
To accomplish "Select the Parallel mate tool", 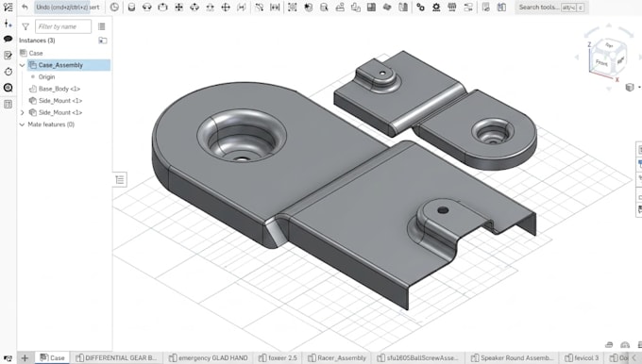I will (242, 7).
